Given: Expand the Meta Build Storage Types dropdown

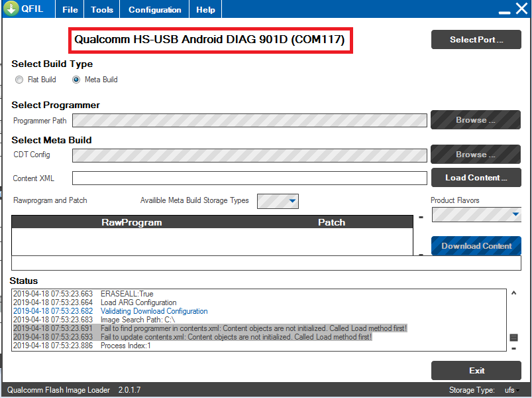Looking at the screenshot, I should (x=278, y=201).
